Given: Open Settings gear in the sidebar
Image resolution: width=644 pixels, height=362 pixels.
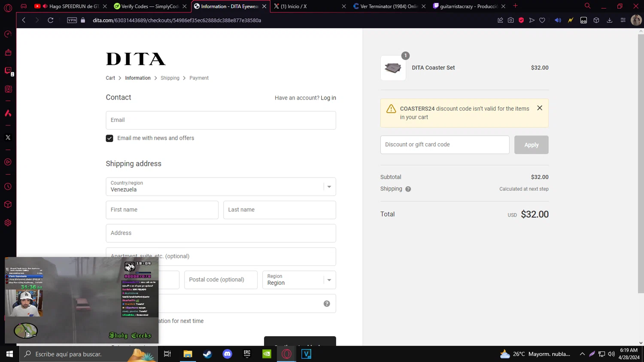Looking at the screenshot, I should pyautogui.click(x=8, y=223).
